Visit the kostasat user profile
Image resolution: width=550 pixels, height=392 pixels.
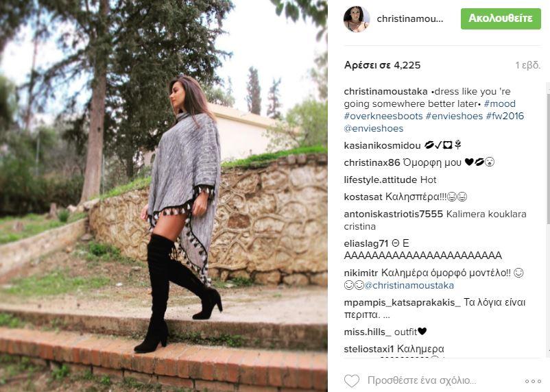[x=363, y=197]
